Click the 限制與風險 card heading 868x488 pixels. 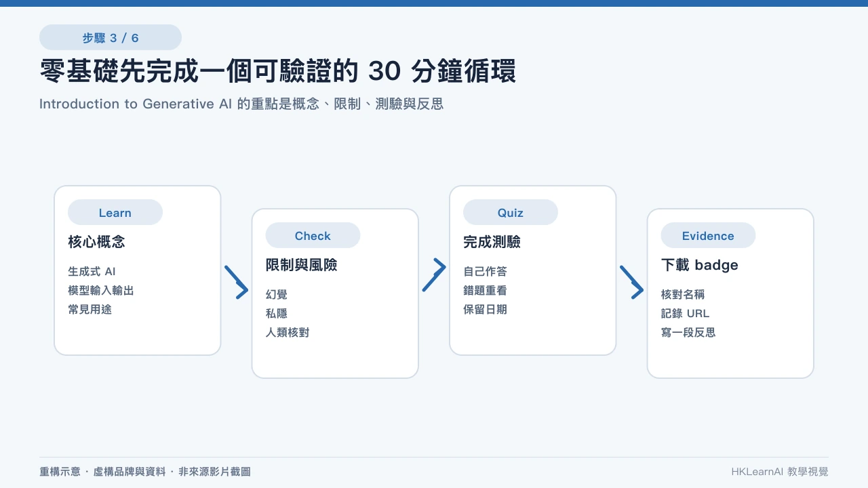[x=301, y=265]
